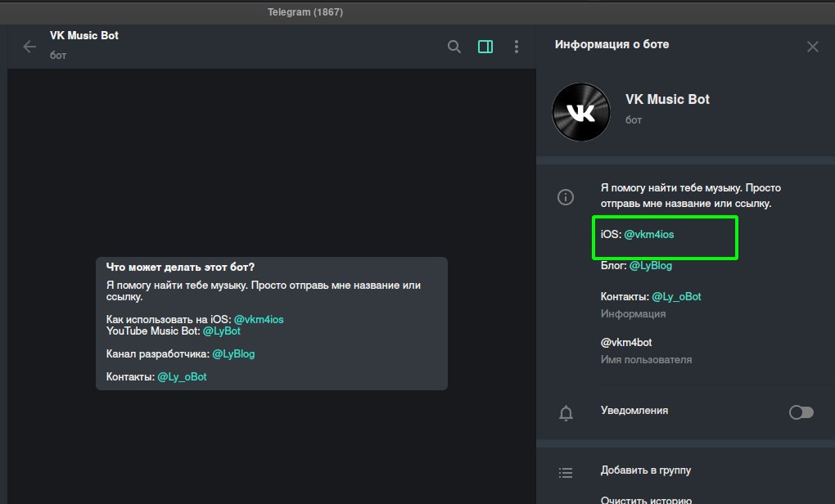
Task: Click the Имя пользователя caption
Action: click(646, 360)
